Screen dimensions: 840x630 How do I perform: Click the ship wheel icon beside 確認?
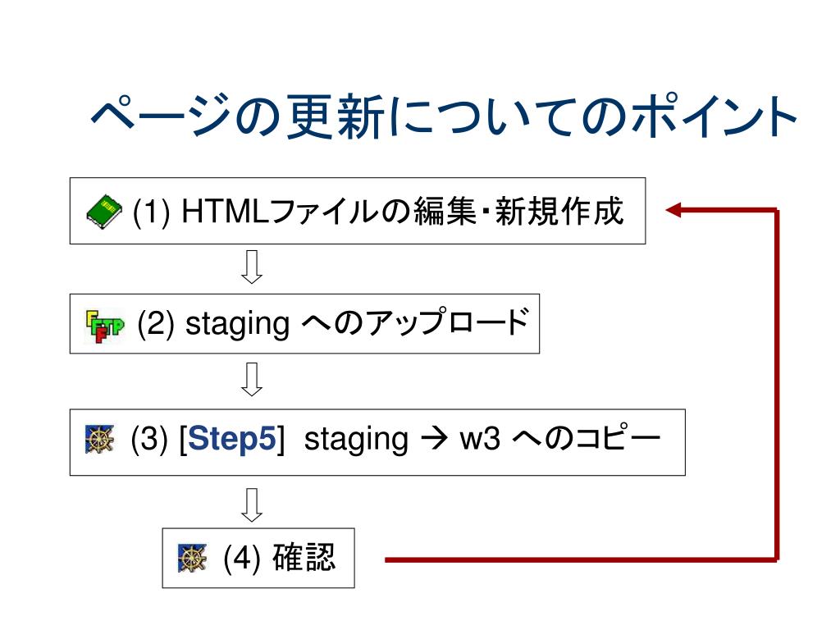point(192,558)
